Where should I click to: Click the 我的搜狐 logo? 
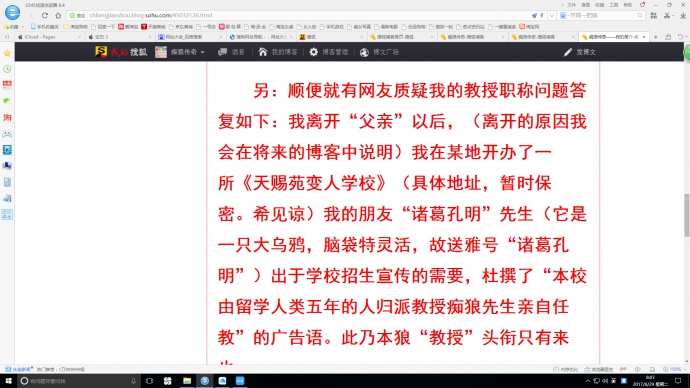[121, 52]
